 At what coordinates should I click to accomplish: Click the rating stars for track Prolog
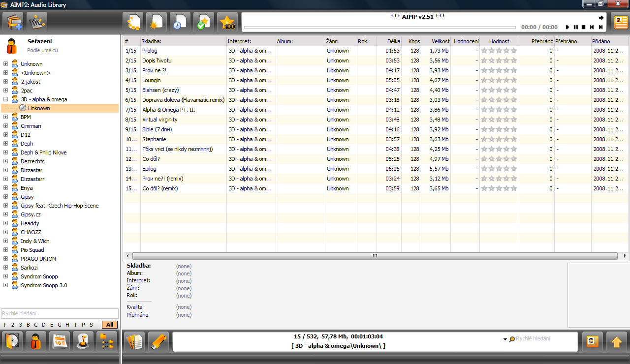coord(499,51)
